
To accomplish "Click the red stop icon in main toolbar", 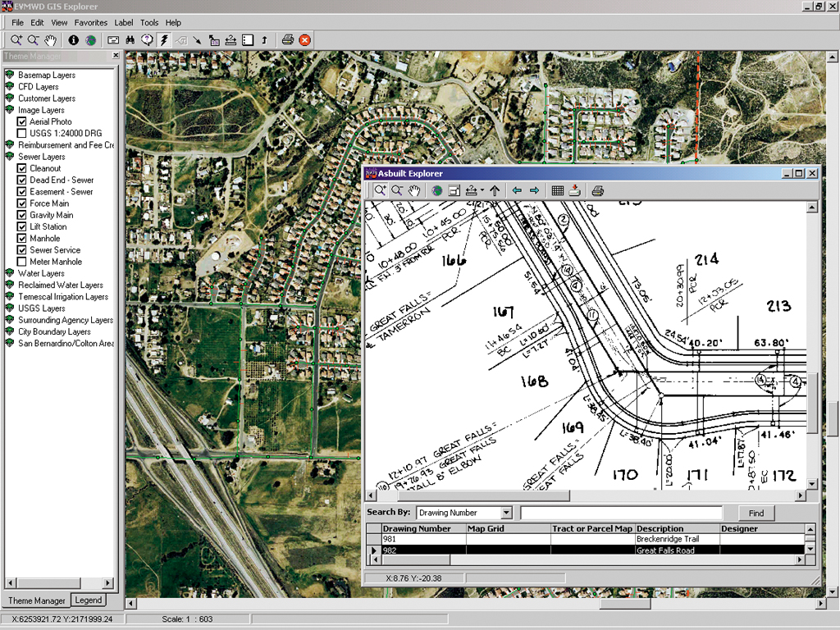I will click(x=305, y=39).
